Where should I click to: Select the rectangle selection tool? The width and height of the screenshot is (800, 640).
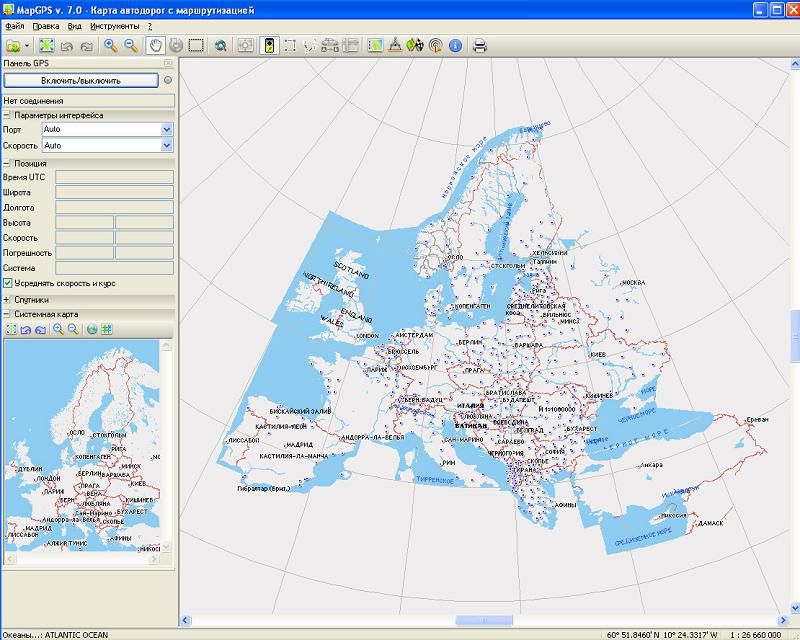(196, 45)
